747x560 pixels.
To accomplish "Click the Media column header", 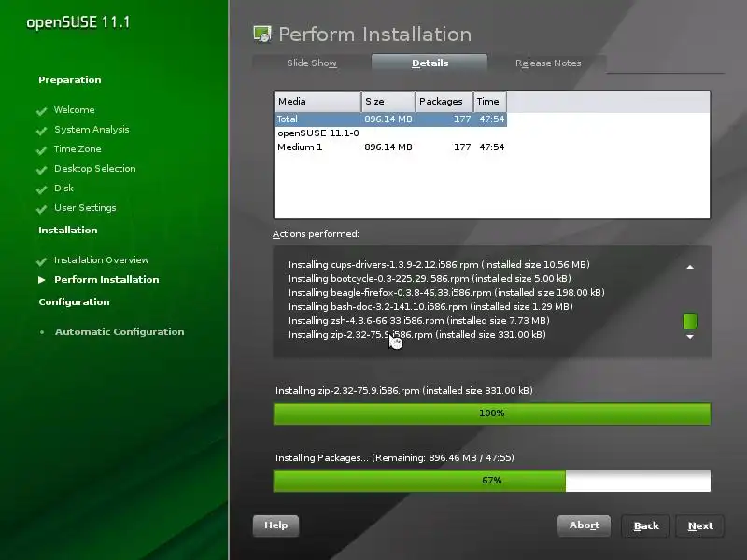I will (x=317, y=102).
